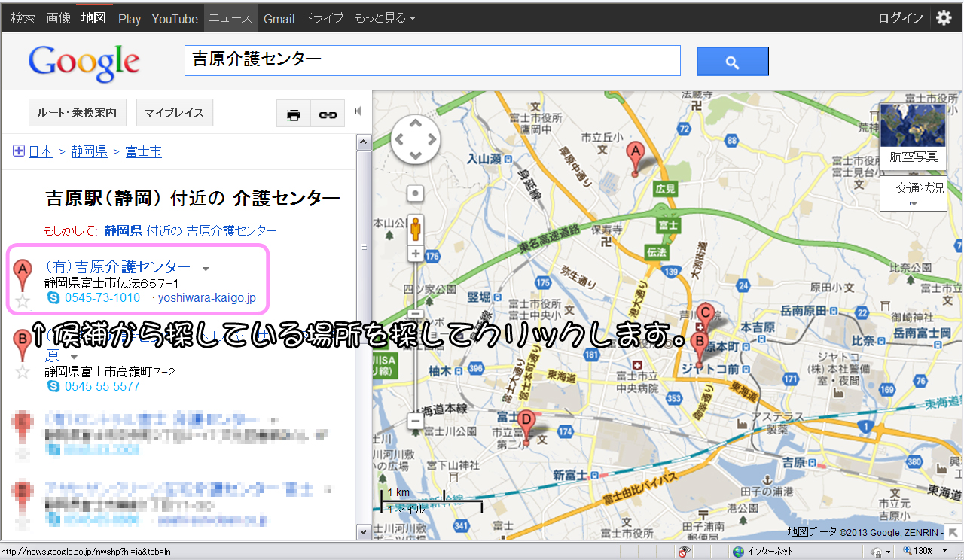Viewport: 964px width, 560px height.
Task: Click the address text 静岡県富士市伝法657-1
Action: 111,283
